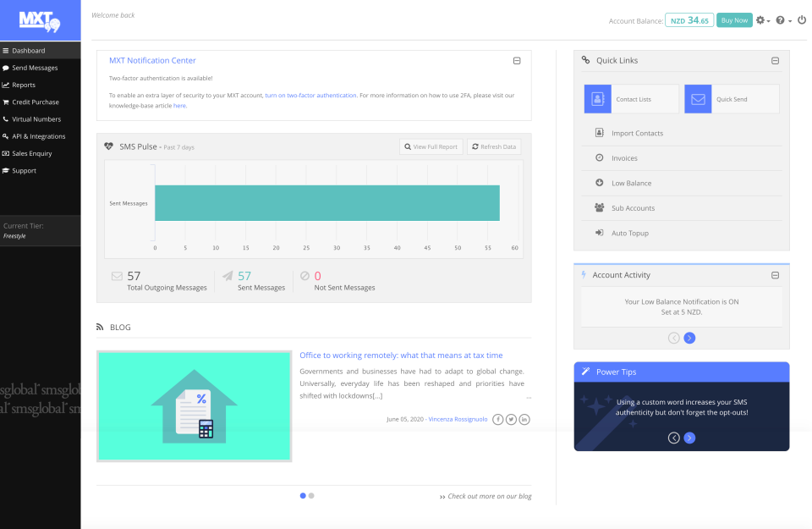The image size is (812, 529).
Task: Click the Contact Lists quick link icon
Action: coord(597,98)
